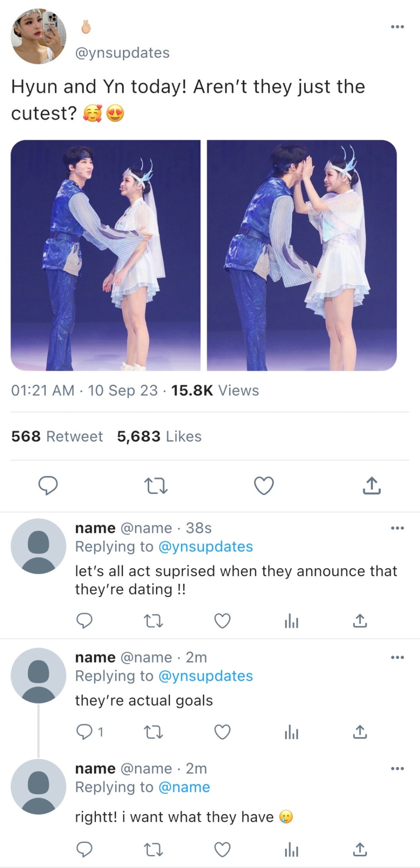Reply to 'they're actual goals' comment
The height and width of the screenshot is (868, 420).
pyautogui.click(x=84, y=731)
